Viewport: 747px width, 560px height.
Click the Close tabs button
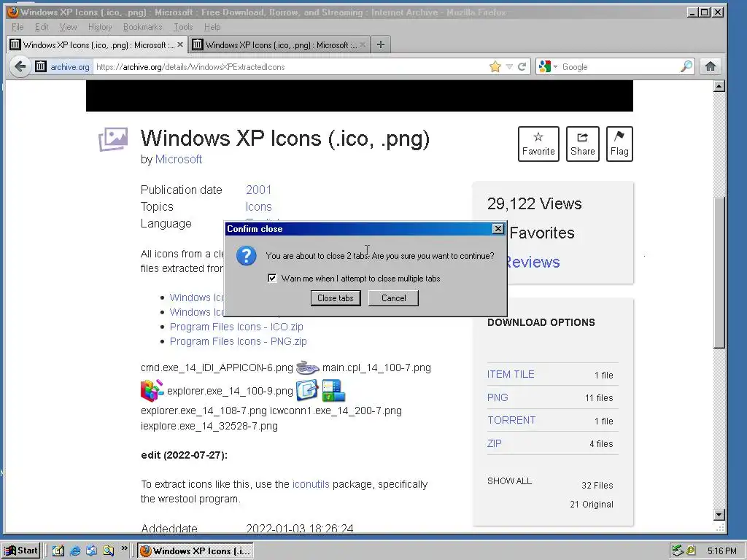pyautogui.click(x=336, y=298)
